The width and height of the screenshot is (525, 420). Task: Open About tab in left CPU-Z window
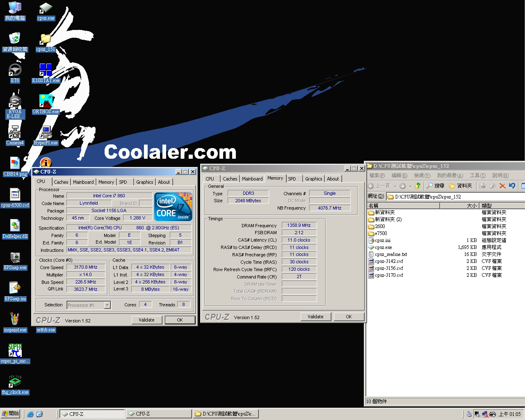tap(164, 182)
